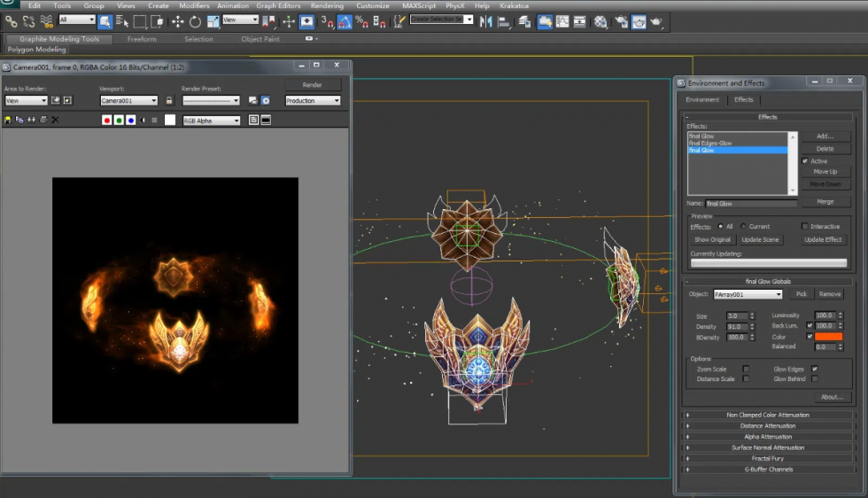The height and width of the screenshot is (498, 868).
Task: Toggle the Active checkbox for effect
Action: coord(805,160)
